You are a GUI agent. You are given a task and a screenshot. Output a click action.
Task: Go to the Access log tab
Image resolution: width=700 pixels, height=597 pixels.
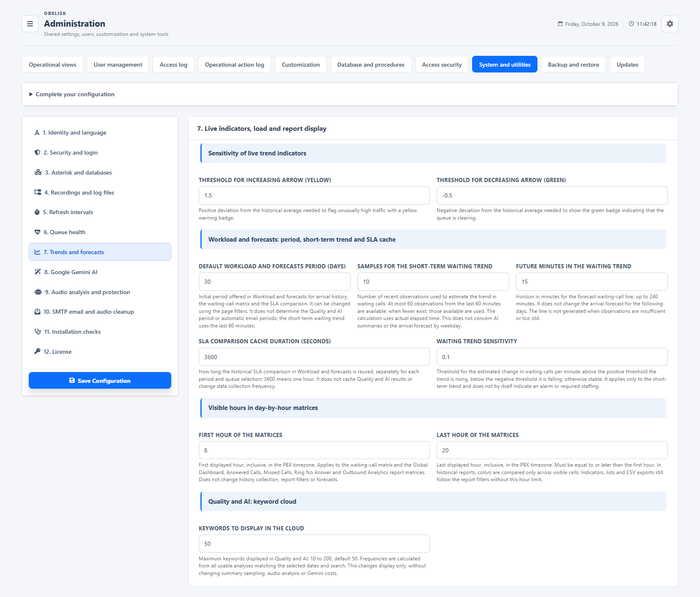coord(173,65)
